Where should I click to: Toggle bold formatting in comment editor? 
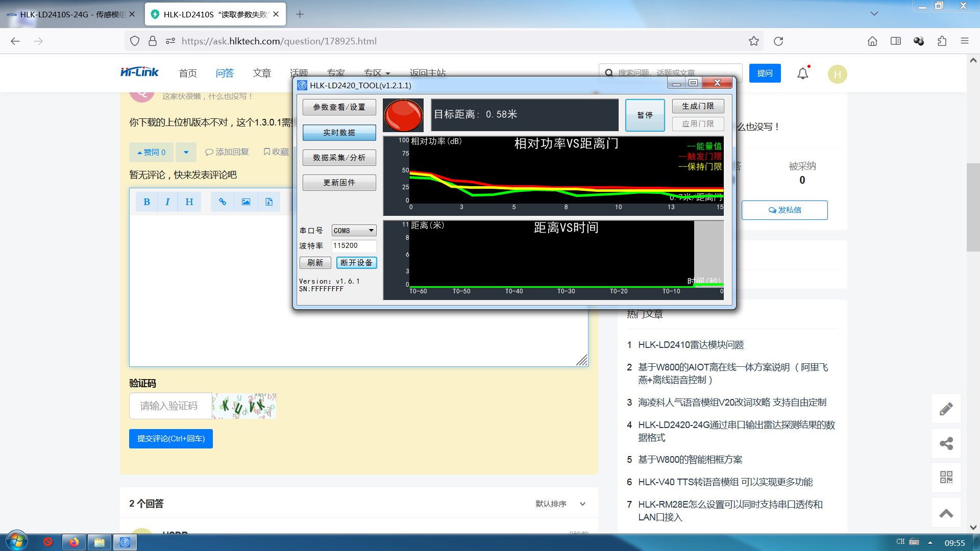[x=146, y=202]
